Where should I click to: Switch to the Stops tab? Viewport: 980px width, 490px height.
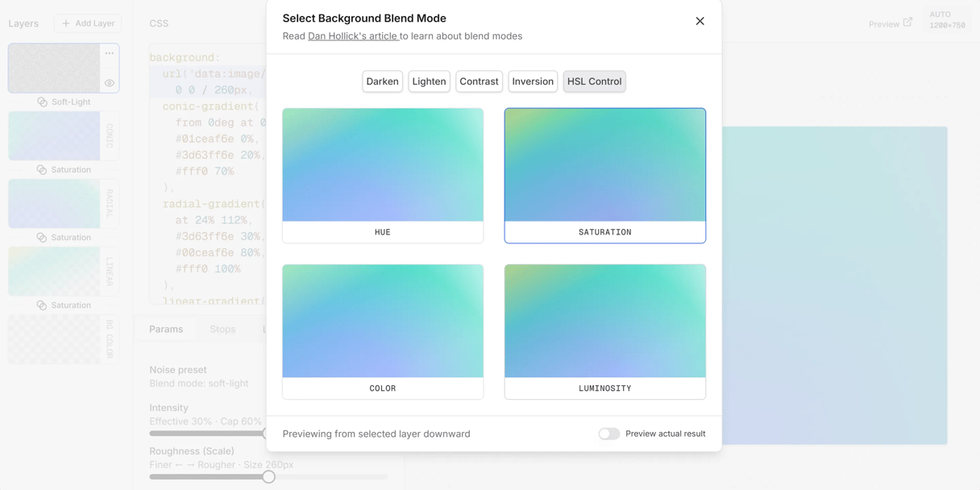click(222, 329)
